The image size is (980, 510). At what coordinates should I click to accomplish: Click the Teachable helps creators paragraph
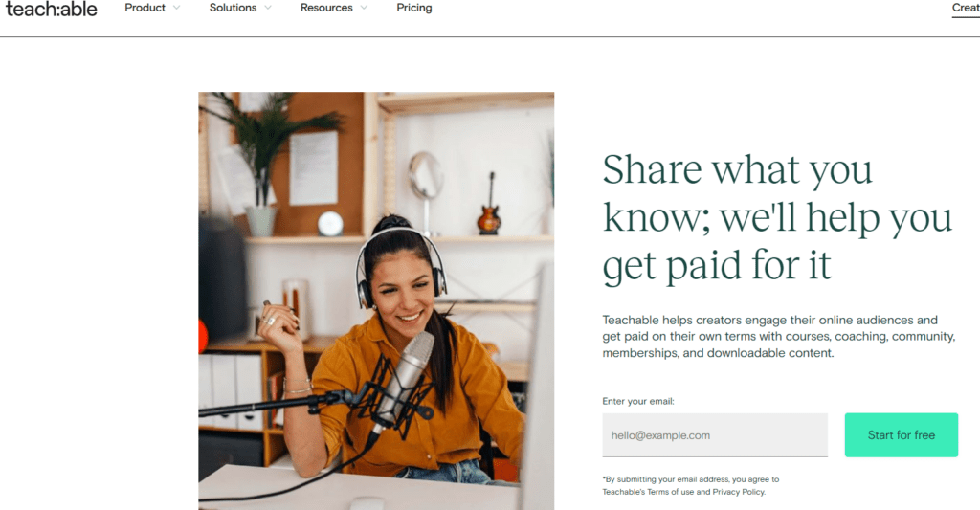click(779, 336)
